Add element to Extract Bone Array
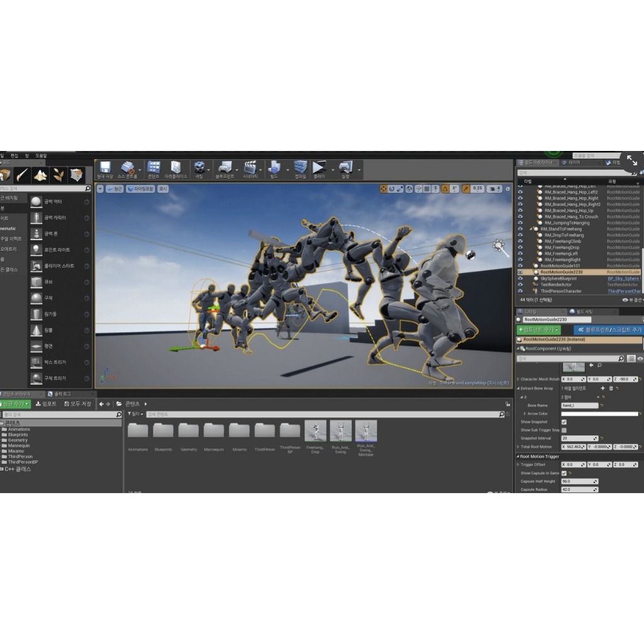This screenshot has height=644, width=644. (x=602, y=389)
